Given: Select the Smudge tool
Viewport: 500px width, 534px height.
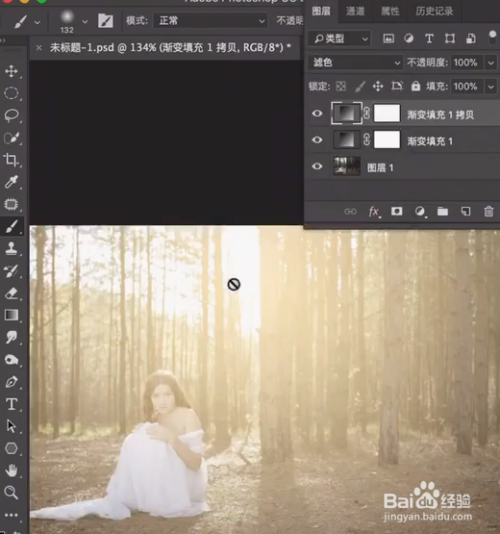Looking at the screenshot, I should 11,337.
